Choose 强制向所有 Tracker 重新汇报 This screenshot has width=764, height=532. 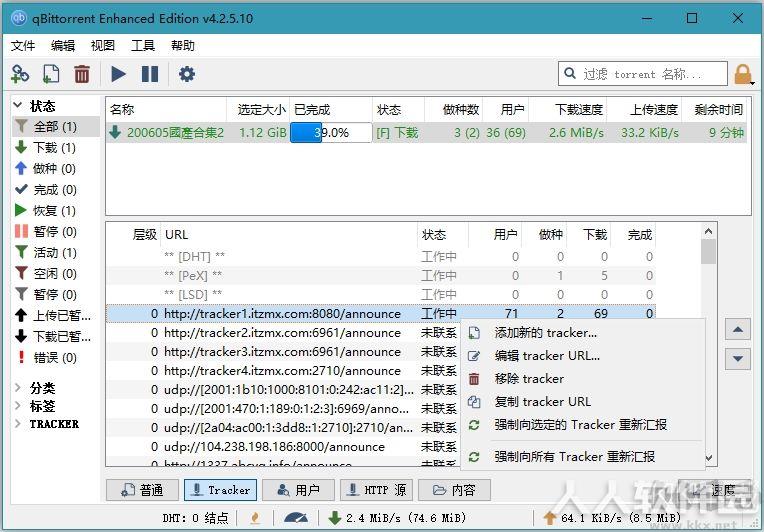tap(583, 456)
